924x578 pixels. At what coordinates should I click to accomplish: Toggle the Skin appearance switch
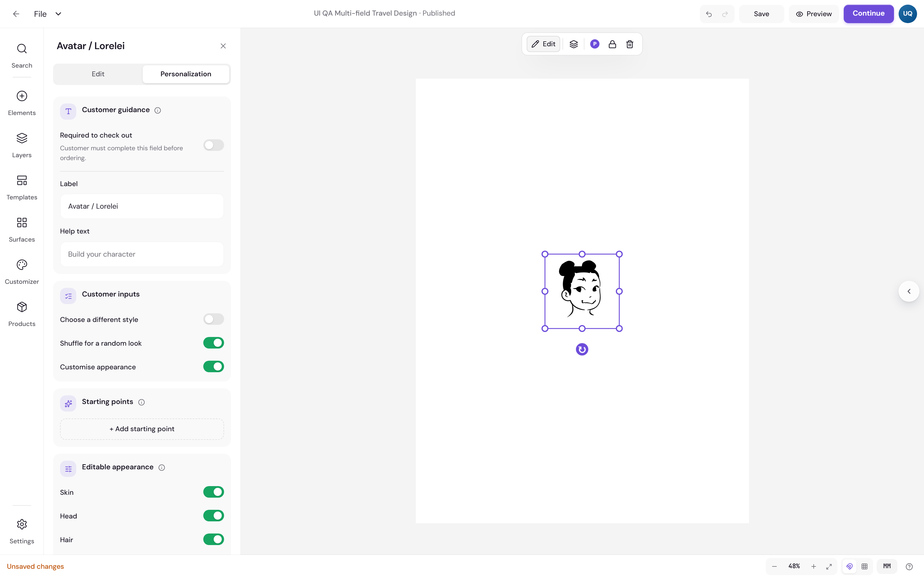(213, 492)
